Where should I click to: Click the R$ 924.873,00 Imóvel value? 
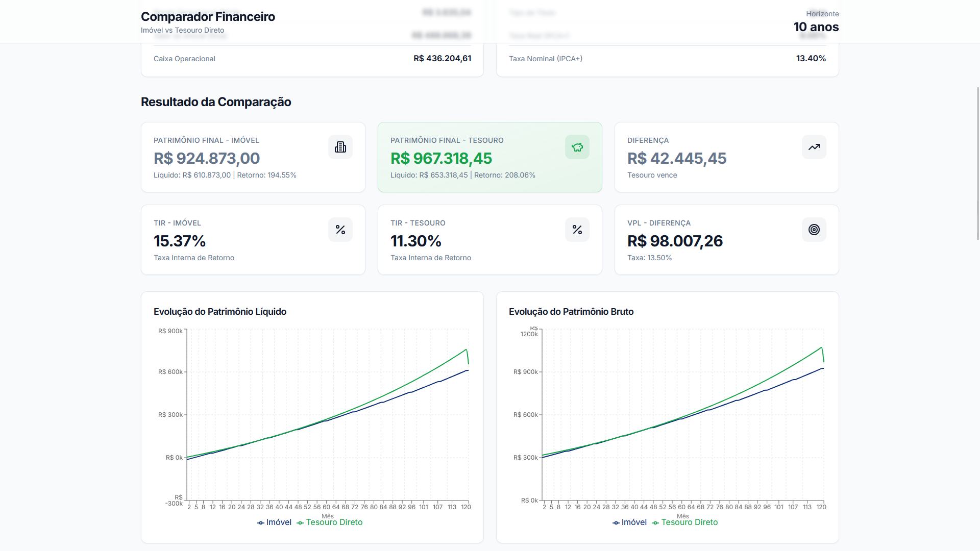207,159
